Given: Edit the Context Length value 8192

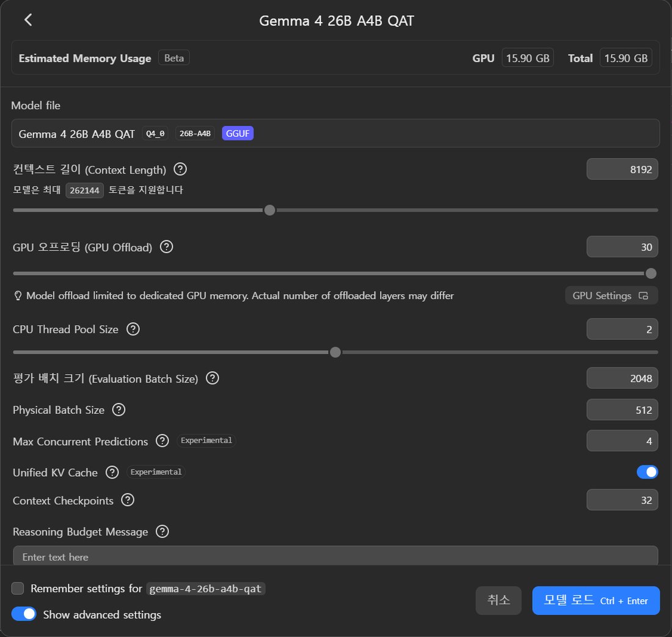Looking at the screenshot, I should point(622,169).
